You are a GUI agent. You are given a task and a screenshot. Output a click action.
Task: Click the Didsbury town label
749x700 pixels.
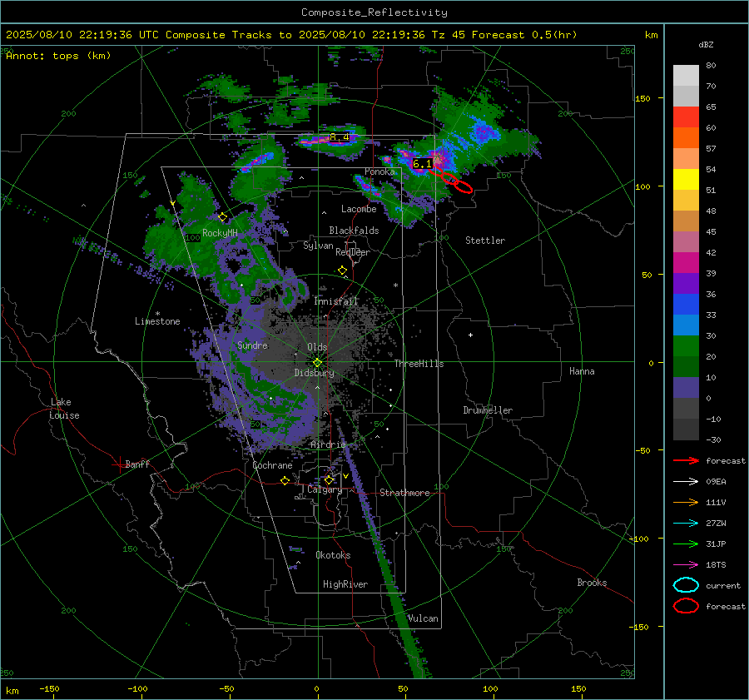click(x=315, y=373)
